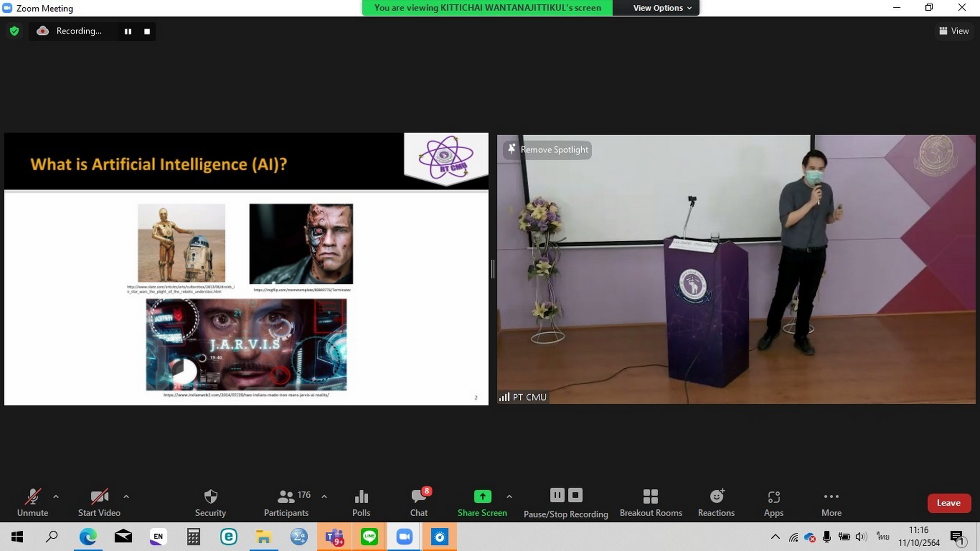
Task: Open LINE app from taskbar
Action: (x=369, y=537)
